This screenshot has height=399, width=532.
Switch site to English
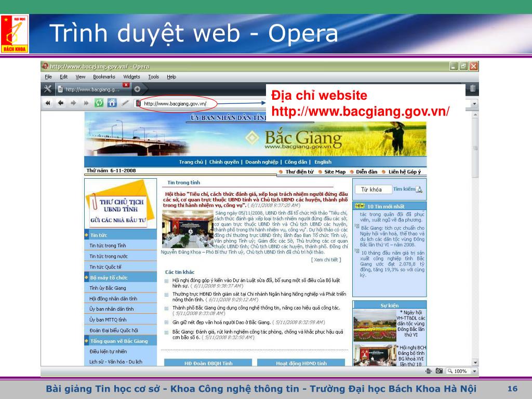[x=323, y=162]
